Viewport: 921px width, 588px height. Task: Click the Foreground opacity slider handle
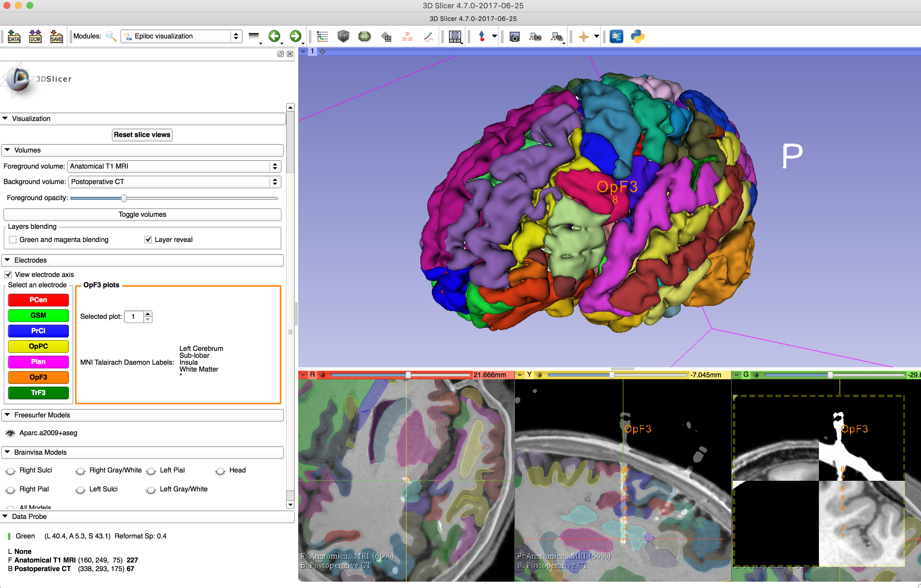point(124,198)
